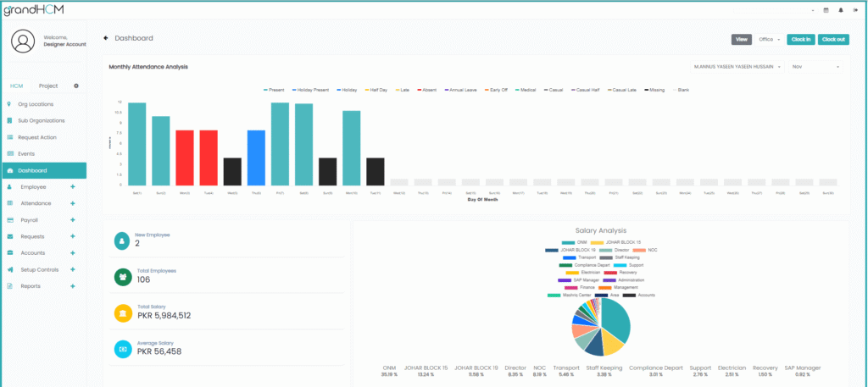
Task: Open settings gear next to Project tab
Action: click(75, 86)
